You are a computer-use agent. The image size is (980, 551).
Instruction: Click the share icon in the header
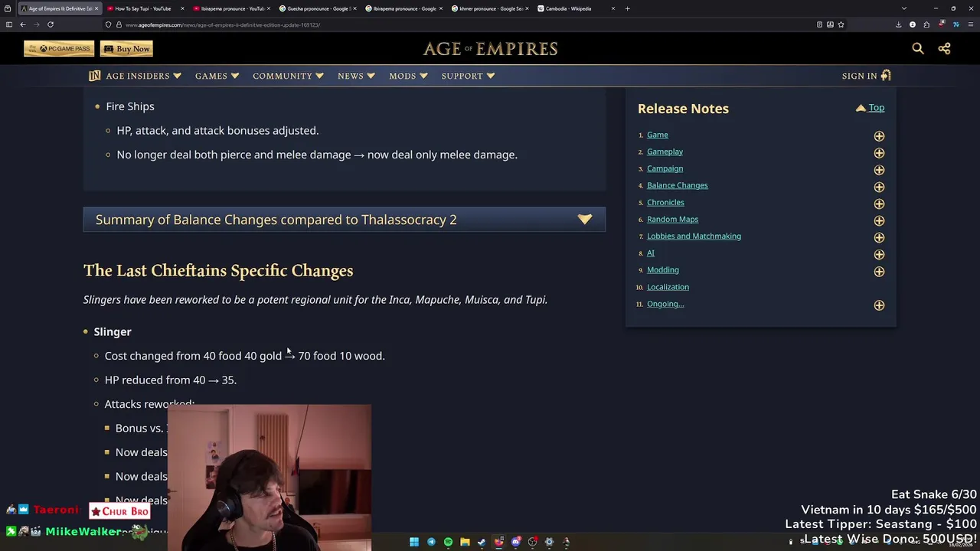[x=944, y=48]
